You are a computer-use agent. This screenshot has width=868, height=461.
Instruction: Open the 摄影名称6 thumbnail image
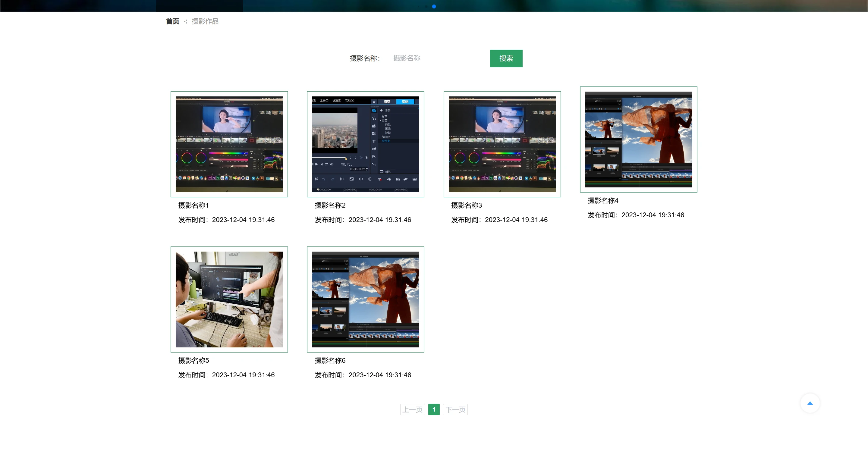[x=366, y=299]
